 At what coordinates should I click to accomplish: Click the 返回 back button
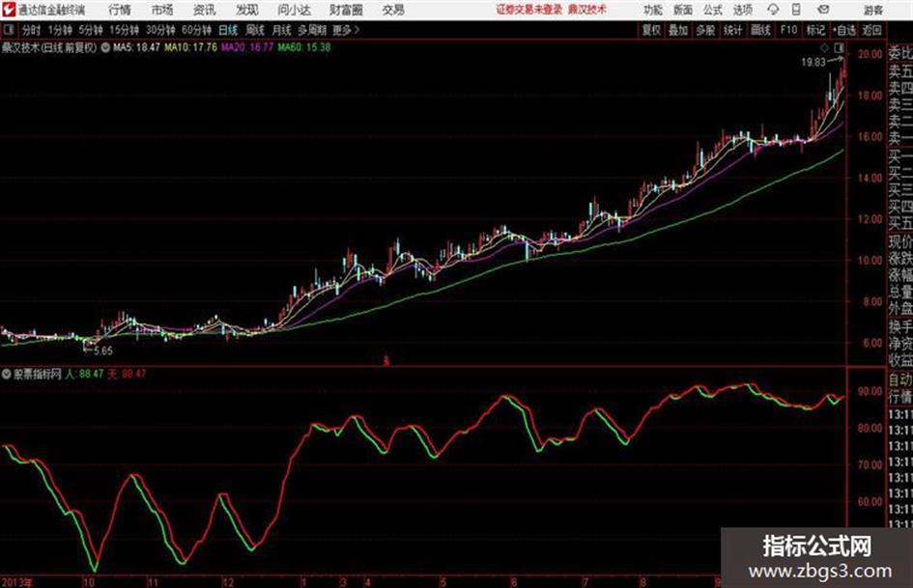pyautogui.click(x=872, y=30)
